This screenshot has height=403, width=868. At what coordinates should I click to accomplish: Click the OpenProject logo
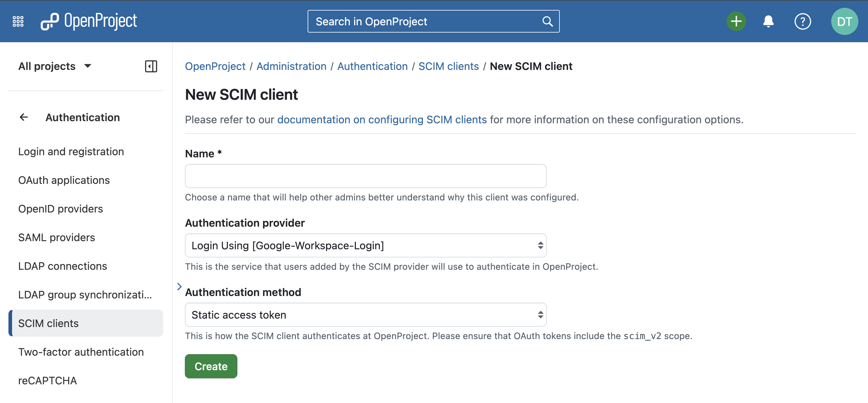89,21
